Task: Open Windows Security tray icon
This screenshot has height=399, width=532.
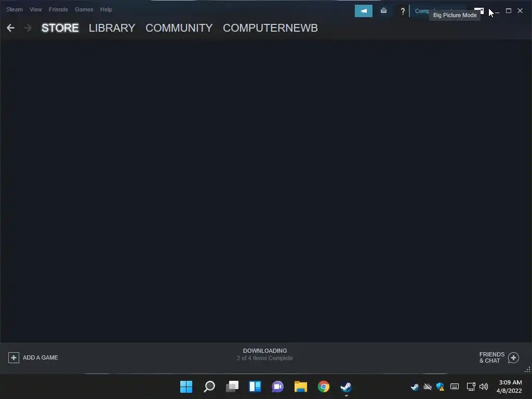Action: [x=441, y=387]
